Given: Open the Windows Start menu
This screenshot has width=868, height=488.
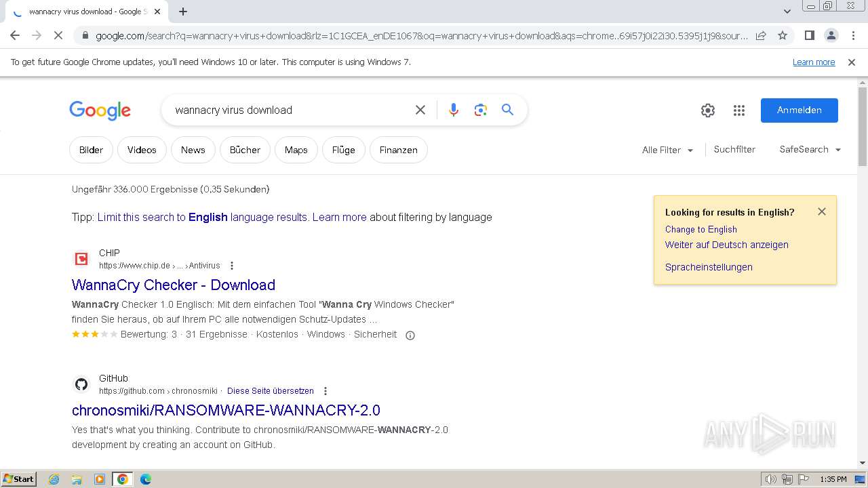Looking at the screenshot, I should [x=19, y=479].
